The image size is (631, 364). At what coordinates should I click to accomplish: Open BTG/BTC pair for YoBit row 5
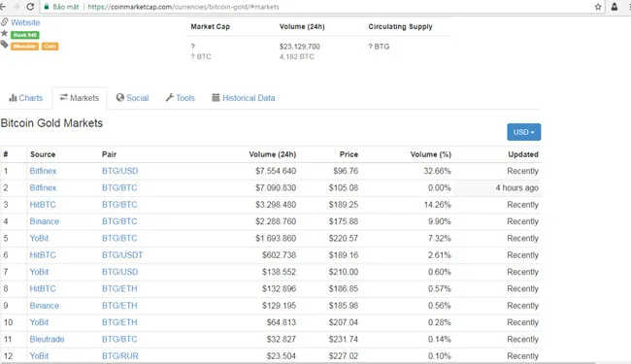[x=119, y=239]
